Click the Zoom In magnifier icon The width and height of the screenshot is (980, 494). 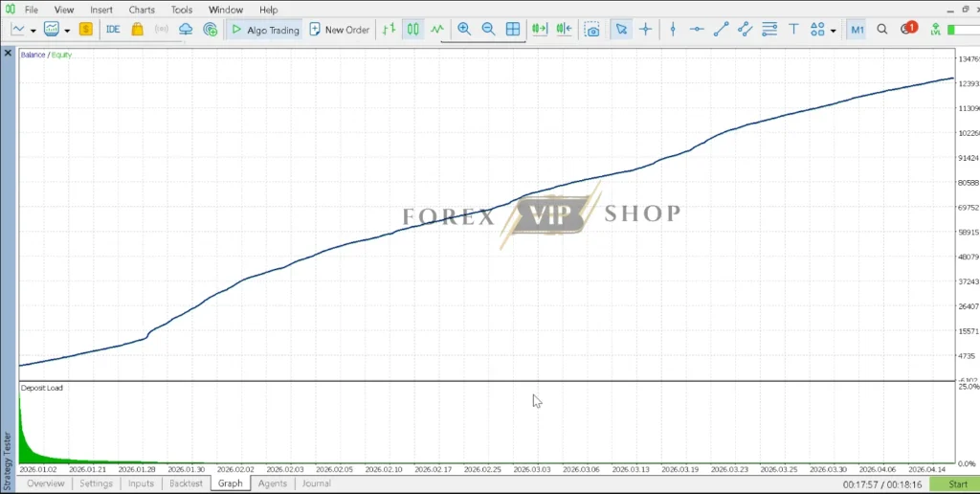point(464,30)
